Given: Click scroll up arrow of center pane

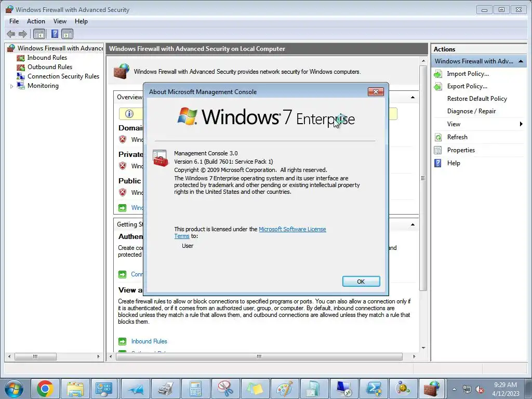Looking at the screenshot, I should [x=423, y=61].
